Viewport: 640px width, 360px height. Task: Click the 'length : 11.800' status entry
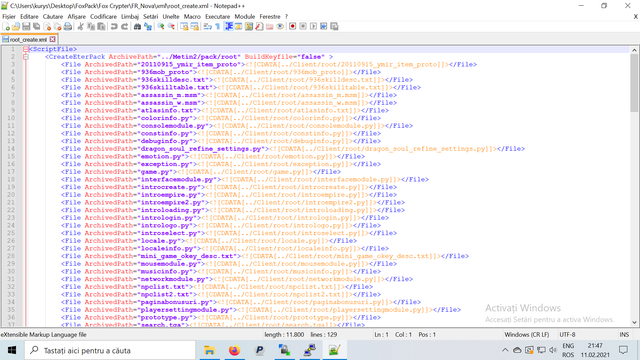point(284,334)
